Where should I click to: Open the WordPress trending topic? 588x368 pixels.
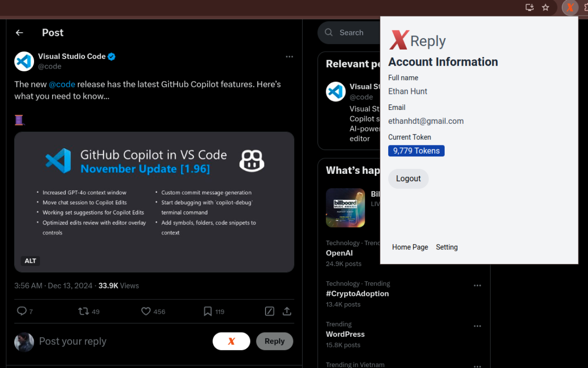click(x=345, y=334)
